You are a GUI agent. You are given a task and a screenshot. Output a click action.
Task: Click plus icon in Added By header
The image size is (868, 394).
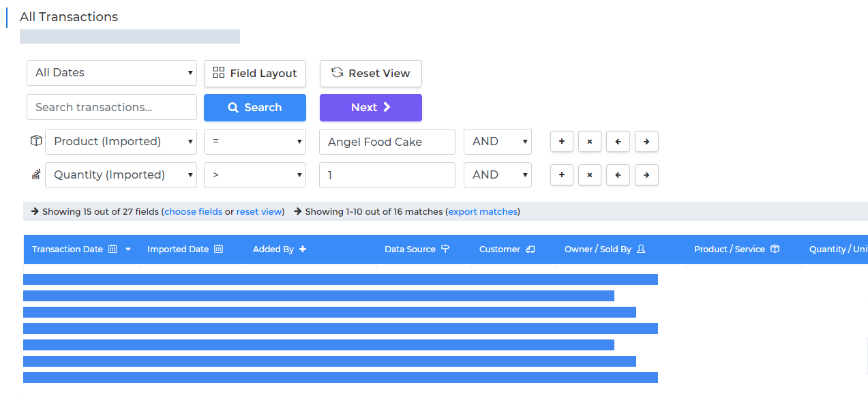303,249
